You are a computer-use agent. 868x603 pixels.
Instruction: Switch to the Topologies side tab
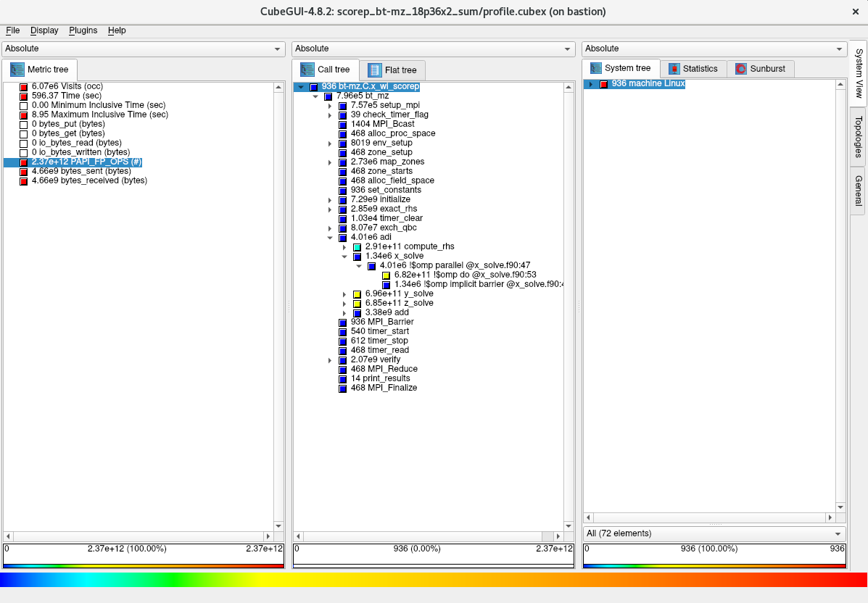(859, 136)
